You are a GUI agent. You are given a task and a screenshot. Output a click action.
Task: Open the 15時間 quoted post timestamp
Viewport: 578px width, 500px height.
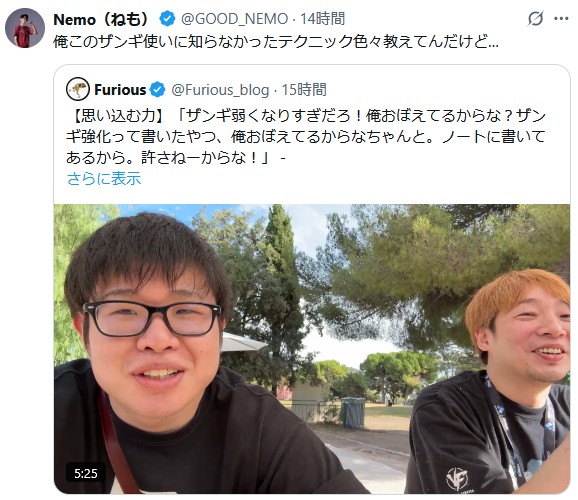pyautogui.click(x=304, y=90)
